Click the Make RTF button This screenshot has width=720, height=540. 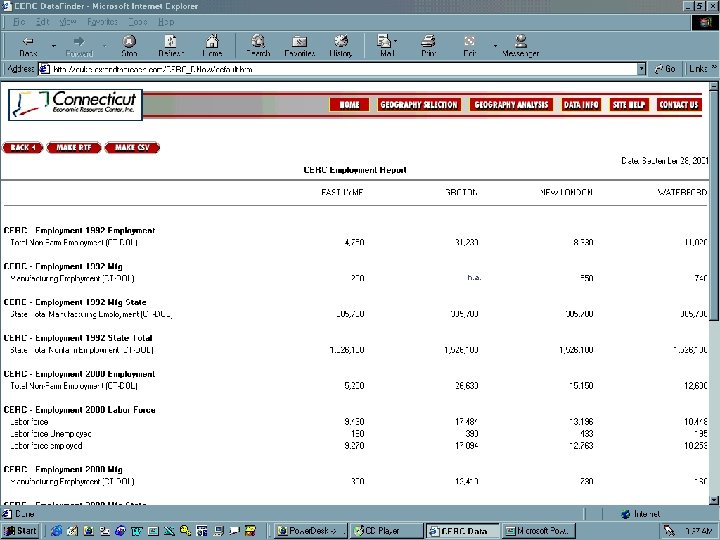(74, 147)
